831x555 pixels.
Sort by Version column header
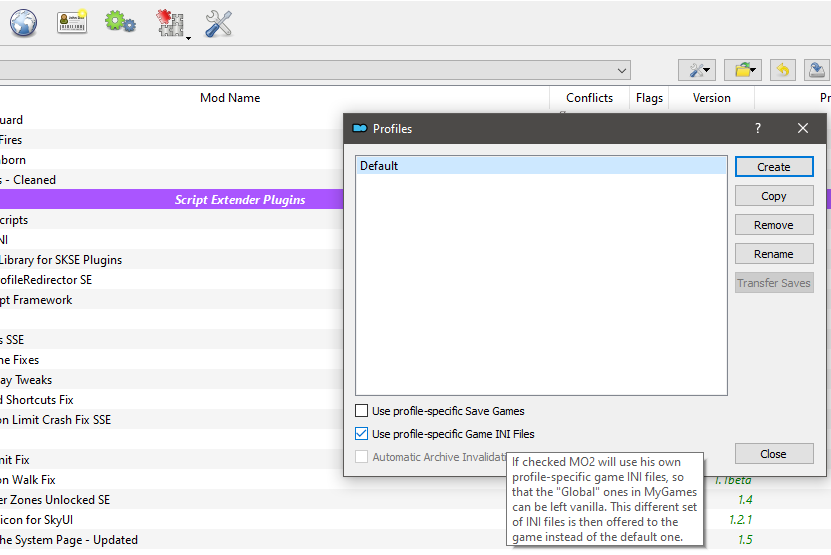point(711,98)
